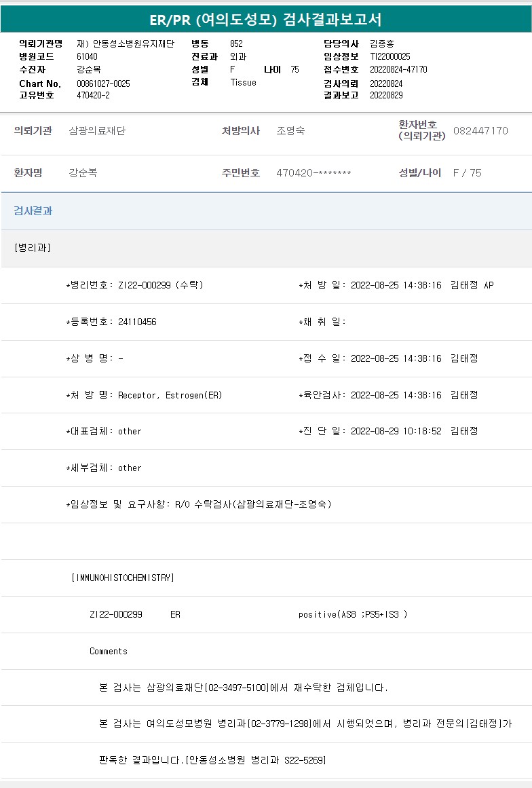Select the 환자번호 value 082447170
Screen dimensions: 532x788
pyautogui.click(x=480, y=131)
